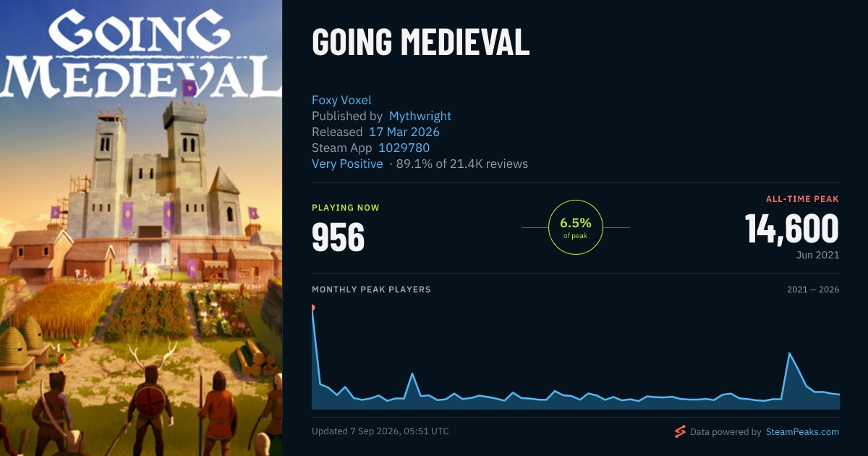Image resolution: width=868 pixels, height=456 pixels.
Task: Click the Going Medieval cover art
Action: pyautogui.click(x=141, y=228)
